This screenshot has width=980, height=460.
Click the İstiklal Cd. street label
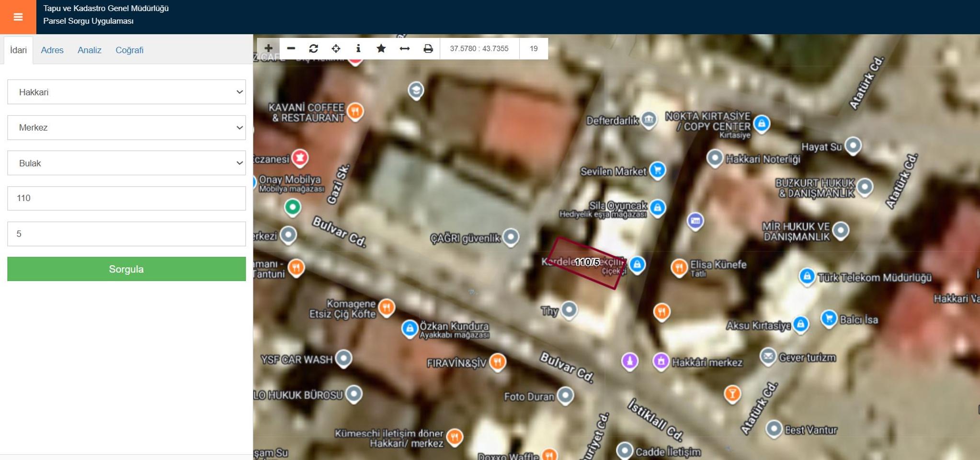coord(655,419)
